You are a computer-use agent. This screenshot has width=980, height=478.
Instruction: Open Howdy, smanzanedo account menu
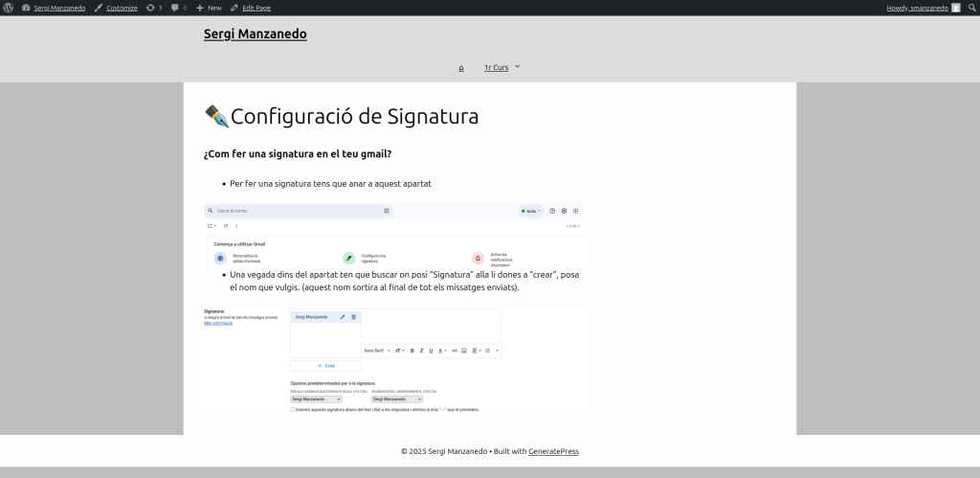917,8
